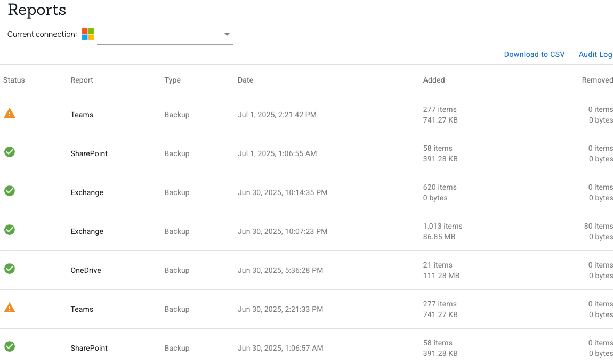Click date Jul 1, 2025, 2:21:42 PM
The width and height of the screenshot is (613, 364).
[x=277, y=115]
